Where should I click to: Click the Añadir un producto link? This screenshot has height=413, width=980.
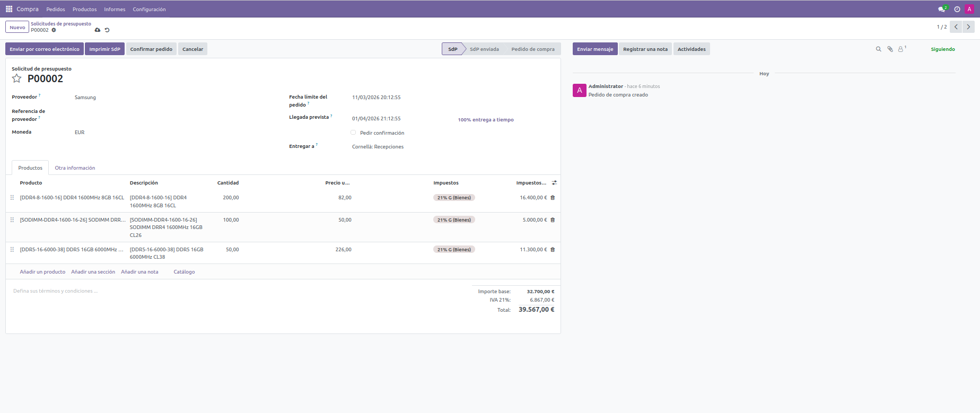tap(42, 272)
